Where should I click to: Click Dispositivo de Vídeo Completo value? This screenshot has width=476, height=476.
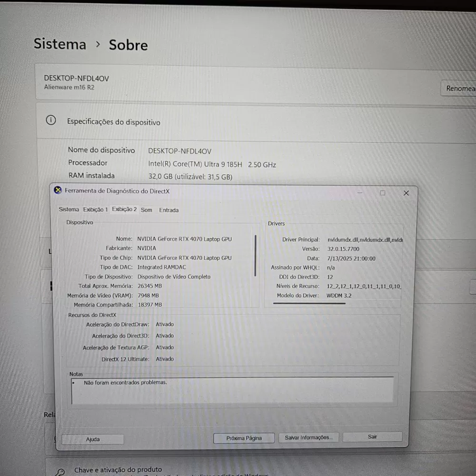pyautogui.click(x=174, y=277)
